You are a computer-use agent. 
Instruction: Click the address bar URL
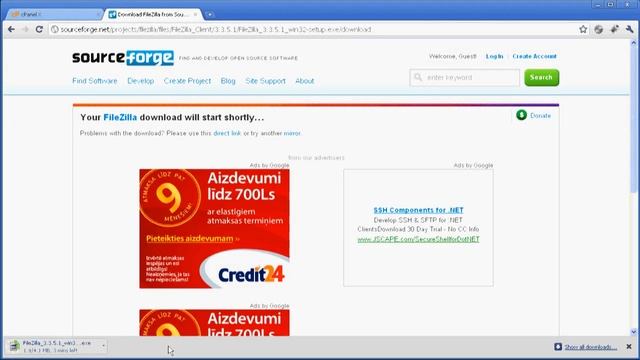(216, 29)
